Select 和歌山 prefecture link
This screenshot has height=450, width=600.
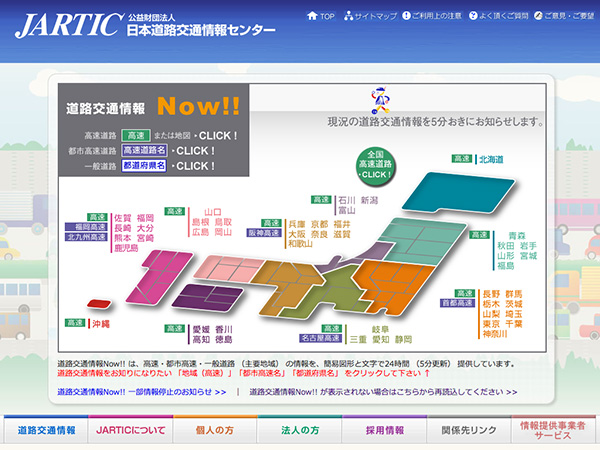[301, 244]
